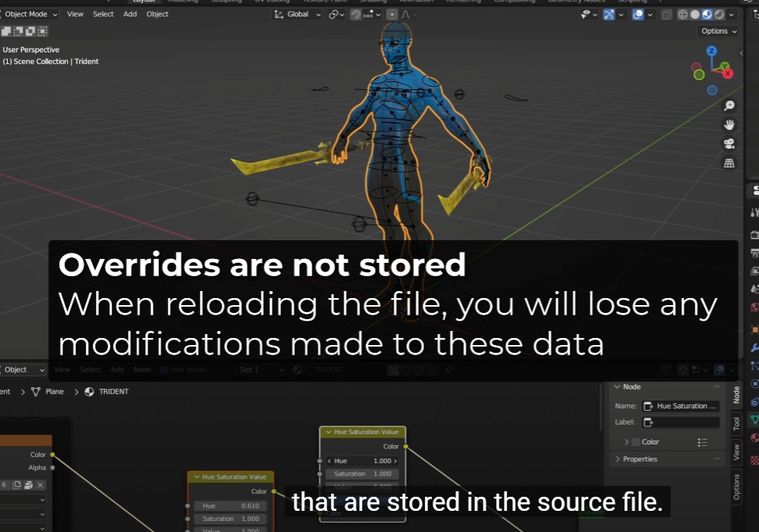Open pivot point dropdown
The image size is (759, 532).
click(x=336, y=15)
